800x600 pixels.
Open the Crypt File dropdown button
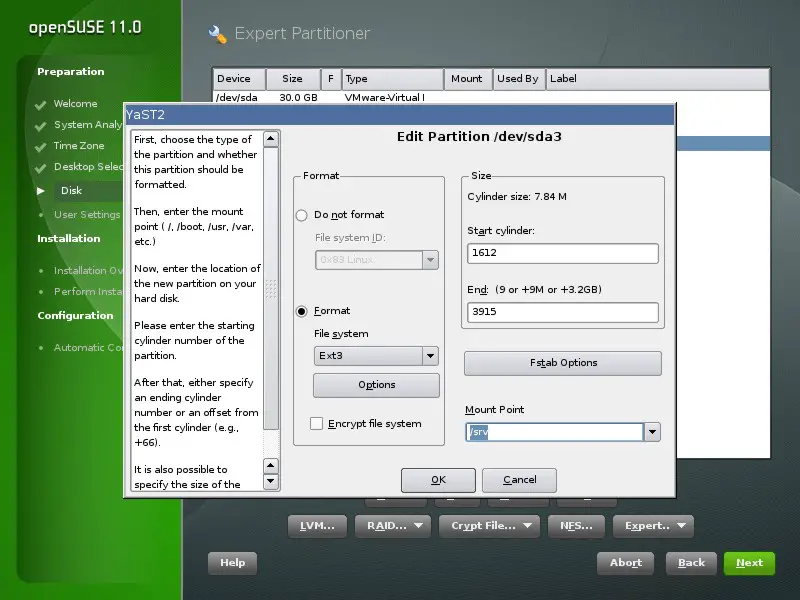click(490, 526)
